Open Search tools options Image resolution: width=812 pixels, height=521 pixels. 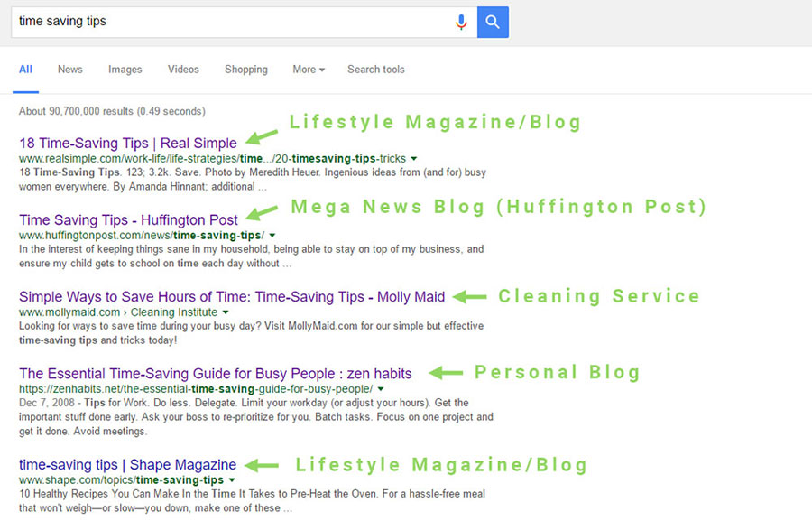376,70
